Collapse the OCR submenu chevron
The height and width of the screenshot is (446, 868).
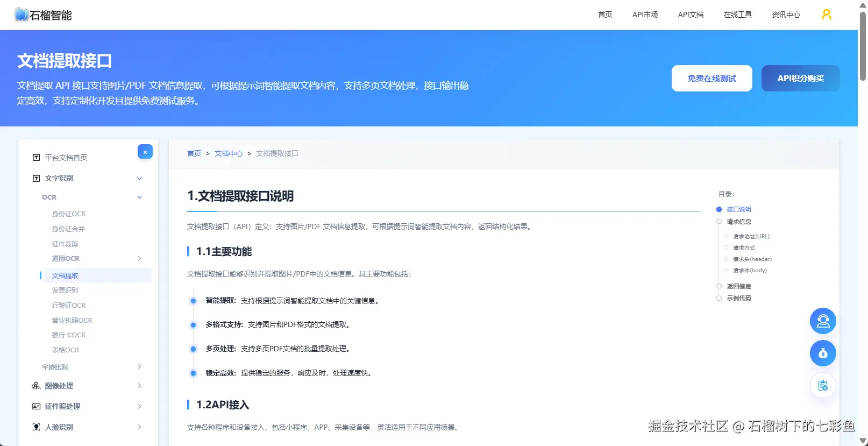(139, 197)
